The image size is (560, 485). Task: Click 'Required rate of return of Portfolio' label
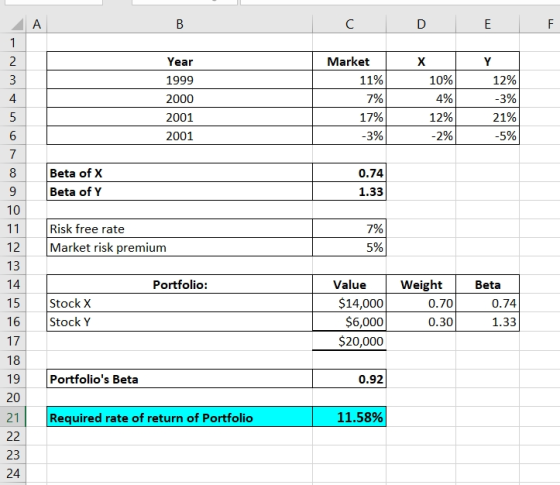pyautogui.click(x=179, y=417)
